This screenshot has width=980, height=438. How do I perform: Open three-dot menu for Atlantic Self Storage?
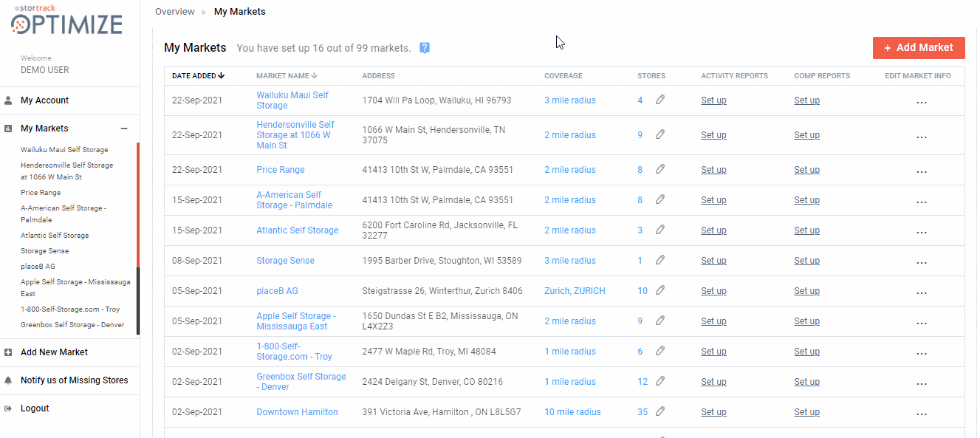tap(921, 233)
